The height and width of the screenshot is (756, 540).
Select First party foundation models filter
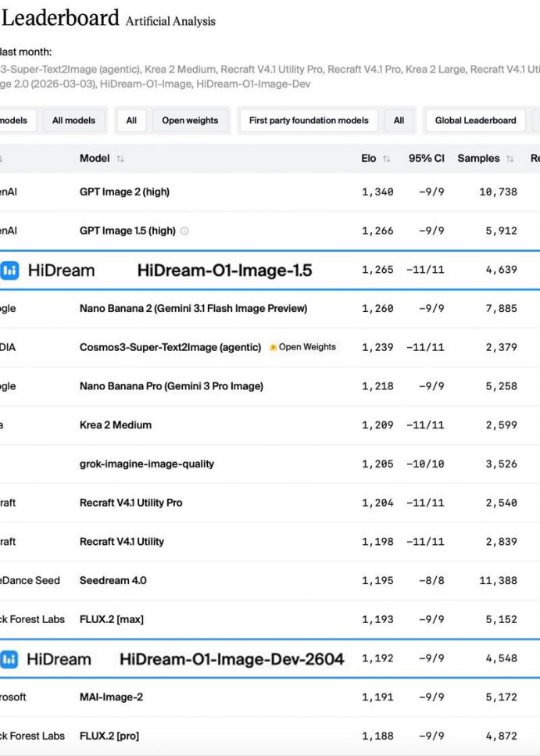pos(309,120)
